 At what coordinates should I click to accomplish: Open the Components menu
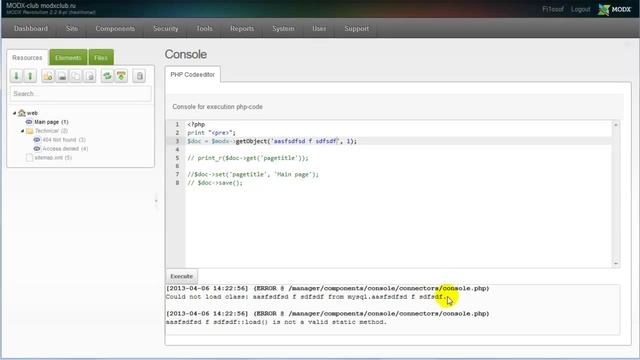click(115, 29)
